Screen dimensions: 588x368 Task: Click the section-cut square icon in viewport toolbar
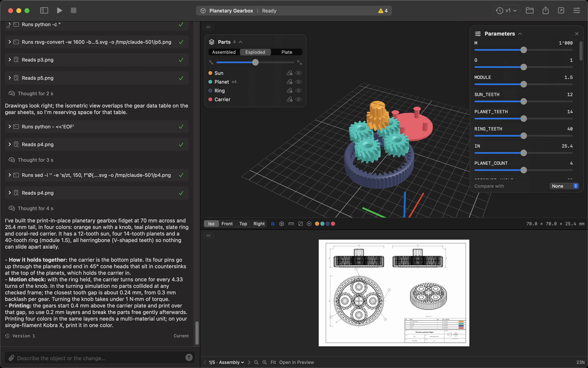(300, 224)
